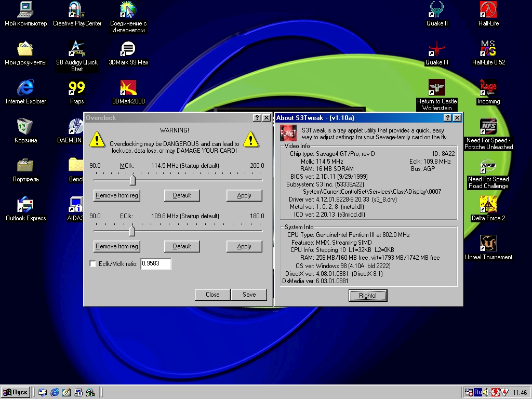Viewport: 532px width, 399px height.
Task: Show desktop from Quick Launch bar
Action: 66,393
